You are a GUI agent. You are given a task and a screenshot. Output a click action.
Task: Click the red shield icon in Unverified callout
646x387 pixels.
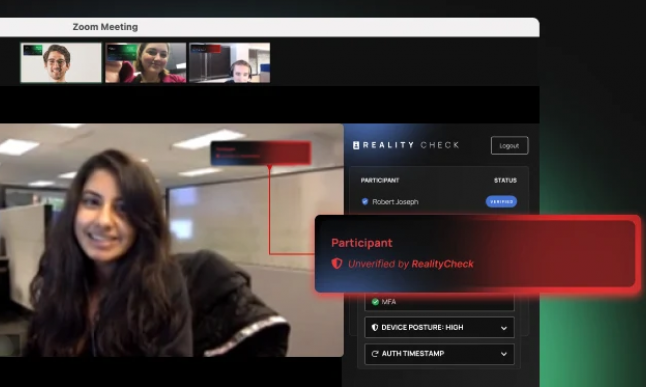(337, 263)
